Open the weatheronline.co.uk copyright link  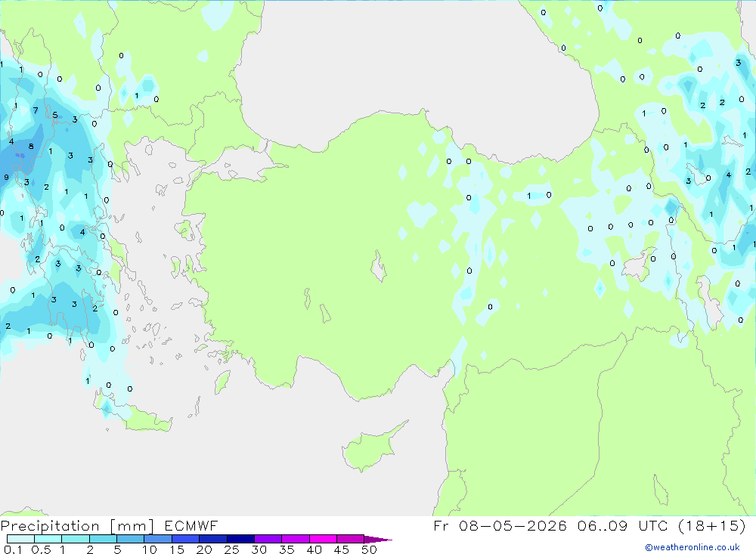[x=692, y=547]
